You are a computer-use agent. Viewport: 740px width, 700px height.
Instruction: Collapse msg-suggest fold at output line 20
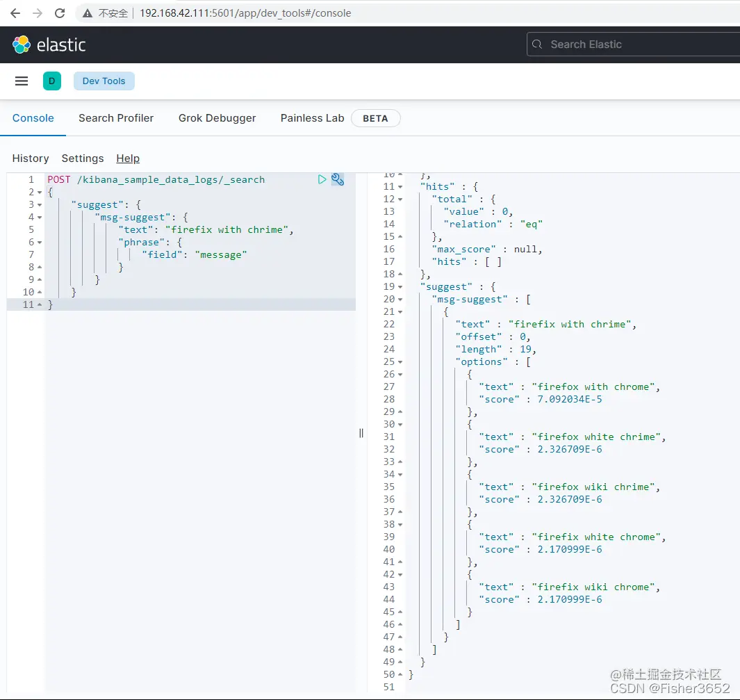(x=400, y=300)
